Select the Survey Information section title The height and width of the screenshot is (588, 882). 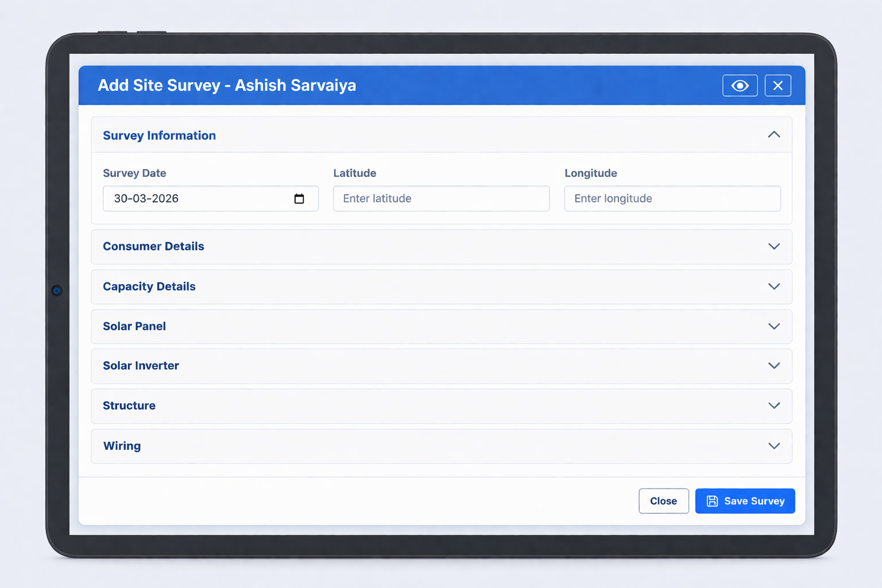click(x=159, y=136)
